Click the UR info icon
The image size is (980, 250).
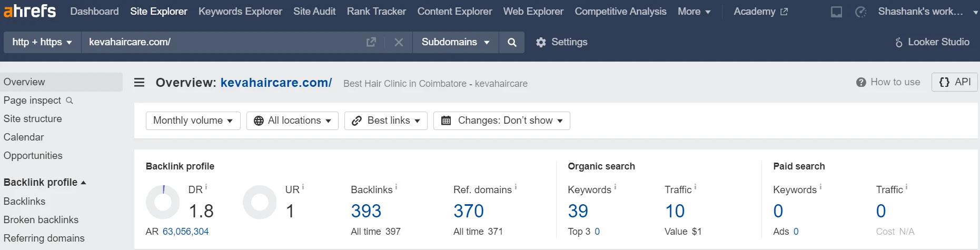[303, 187]
